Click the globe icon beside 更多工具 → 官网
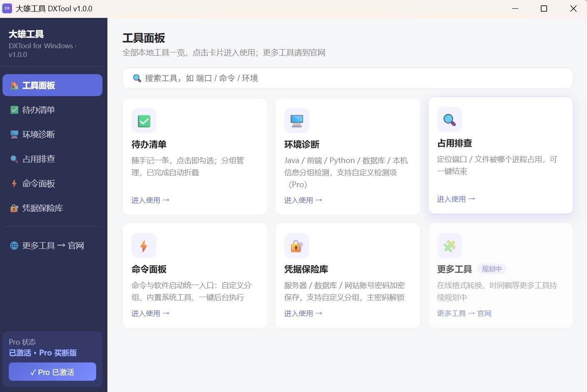 (14, 246)
